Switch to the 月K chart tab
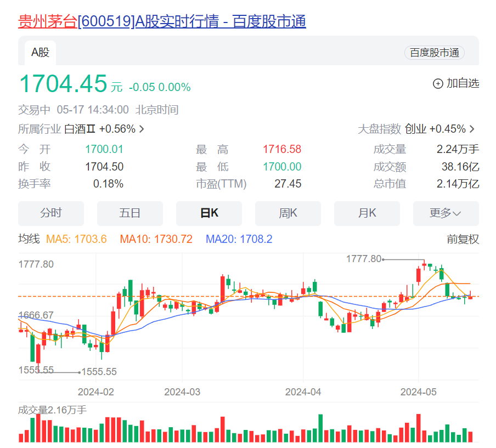Viewport: 496px width, 448px height. click(x=367, y=213)
